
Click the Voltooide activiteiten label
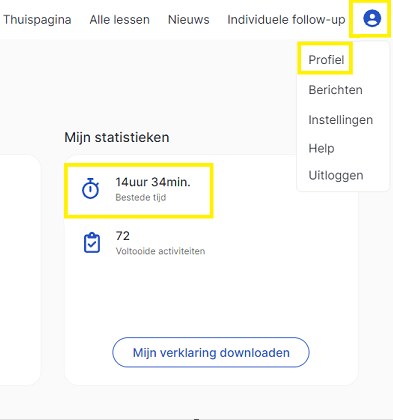click(160, 251)
